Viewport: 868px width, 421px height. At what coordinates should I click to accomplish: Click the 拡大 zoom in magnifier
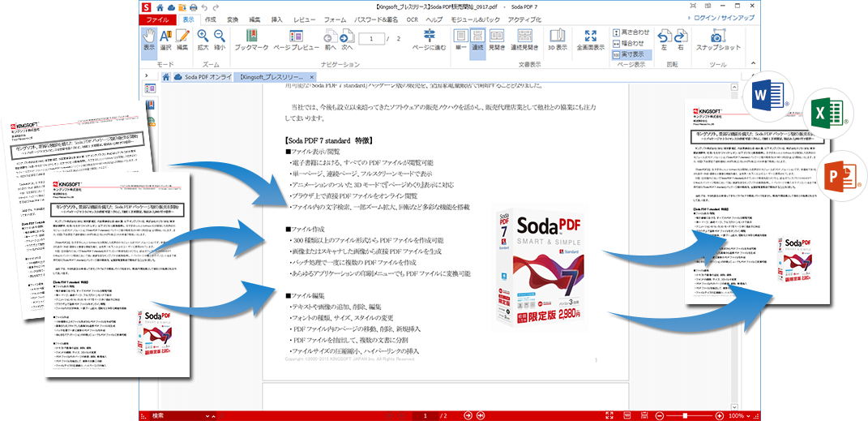pos(203,40)
